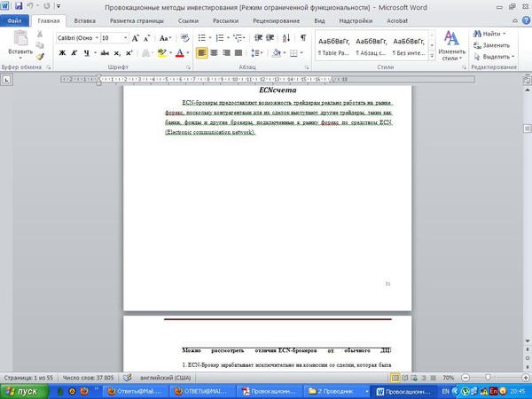The width and height of the screenshot is (532, 399).
Task: Click the zoom out minus button
Action: point(465,378)
